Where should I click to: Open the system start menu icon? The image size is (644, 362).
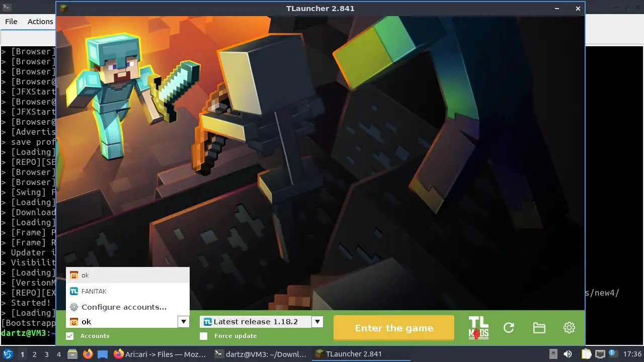coord(8,354)
